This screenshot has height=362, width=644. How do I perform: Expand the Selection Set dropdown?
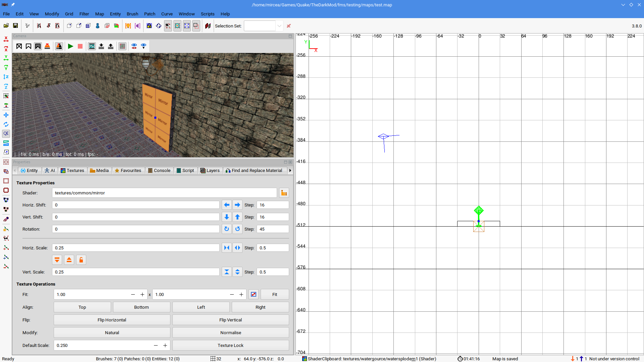coord(279,26)
